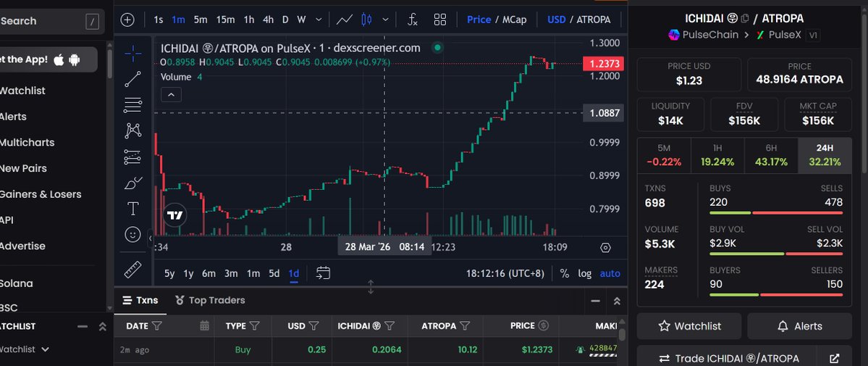
Task: Open the Fibonacci retracement tool
Action: pos(133,105)
